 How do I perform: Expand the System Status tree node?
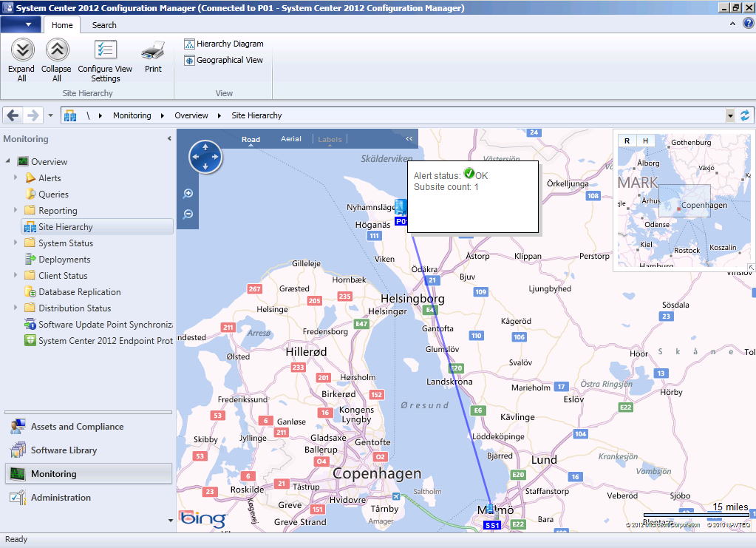tap(16, 243)
